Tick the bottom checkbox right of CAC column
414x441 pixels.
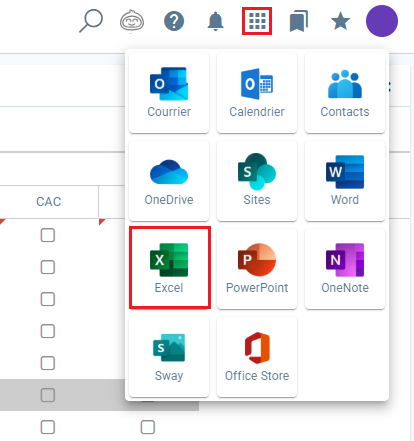point(148,427)
